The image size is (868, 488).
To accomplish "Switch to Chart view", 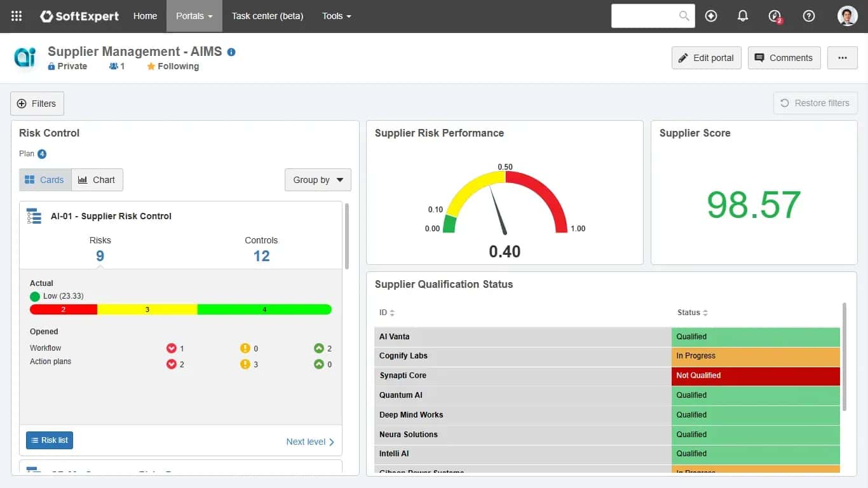I will (x=97, y=180).
